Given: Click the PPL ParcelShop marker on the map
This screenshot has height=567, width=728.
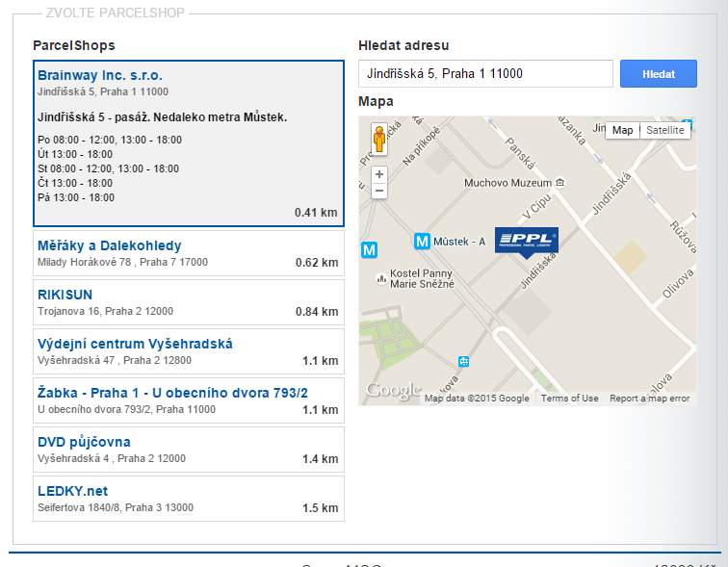Looking at the screenshot, I should [x=527, y=242].
